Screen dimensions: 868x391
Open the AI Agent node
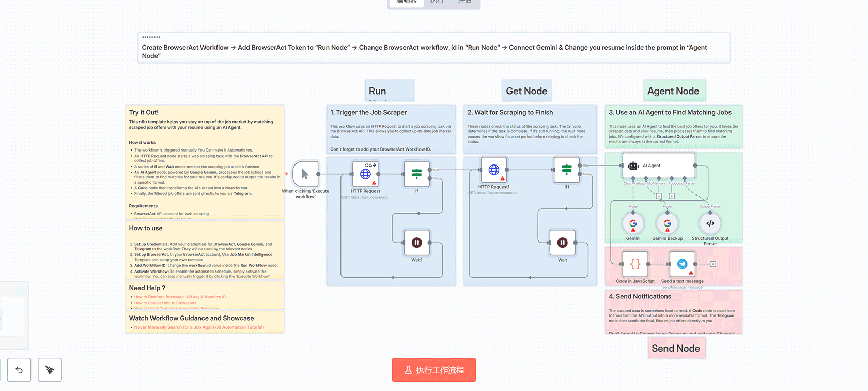659,166
